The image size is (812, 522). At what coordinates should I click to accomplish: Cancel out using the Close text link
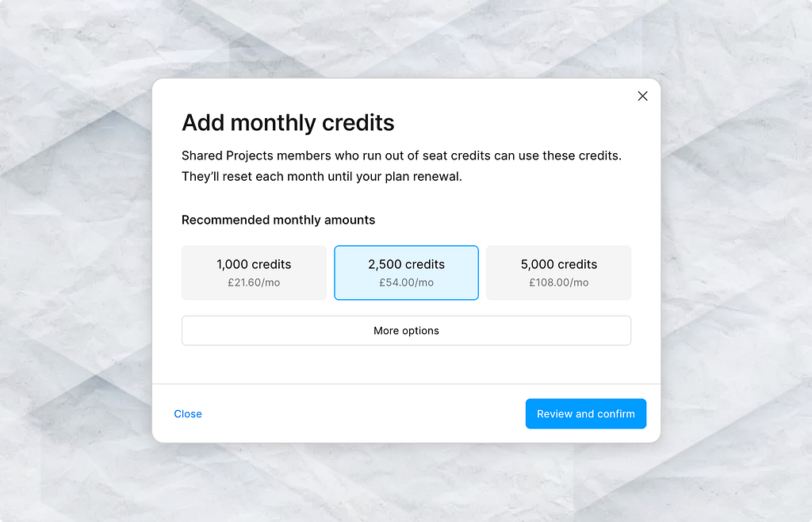(188, 413)
